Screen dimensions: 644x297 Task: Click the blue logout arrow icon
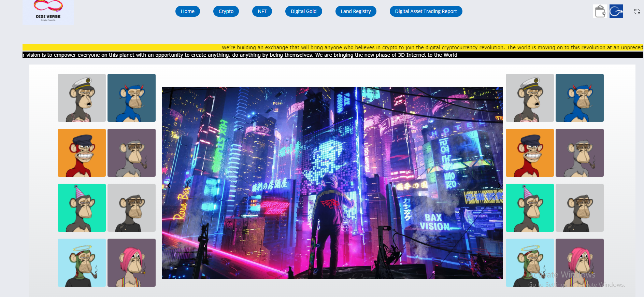point(616,11)
